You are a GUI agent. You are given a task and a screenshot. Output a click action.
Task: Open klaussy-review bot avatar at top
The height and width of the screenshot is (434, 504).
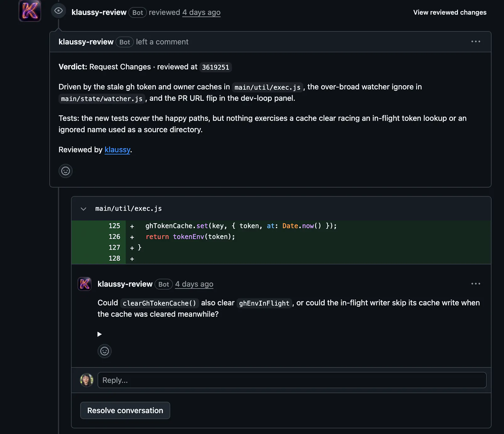tap(30, 11)
